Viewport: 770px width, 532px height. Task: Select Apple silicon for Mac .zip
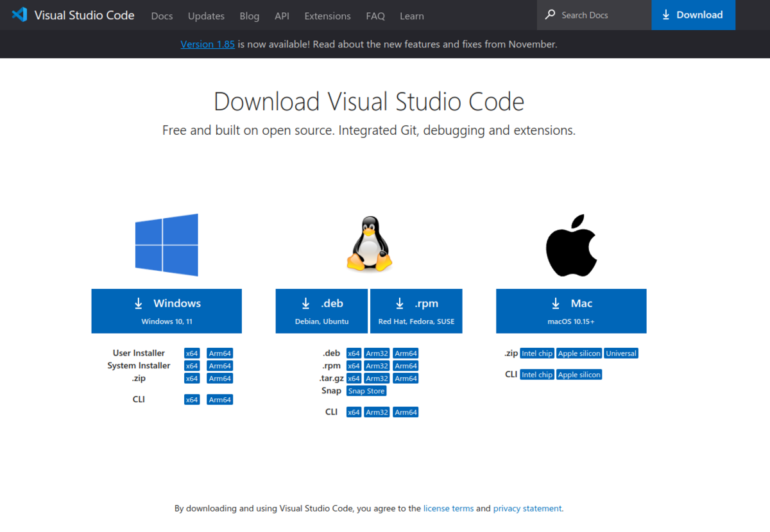pos(579,354)
